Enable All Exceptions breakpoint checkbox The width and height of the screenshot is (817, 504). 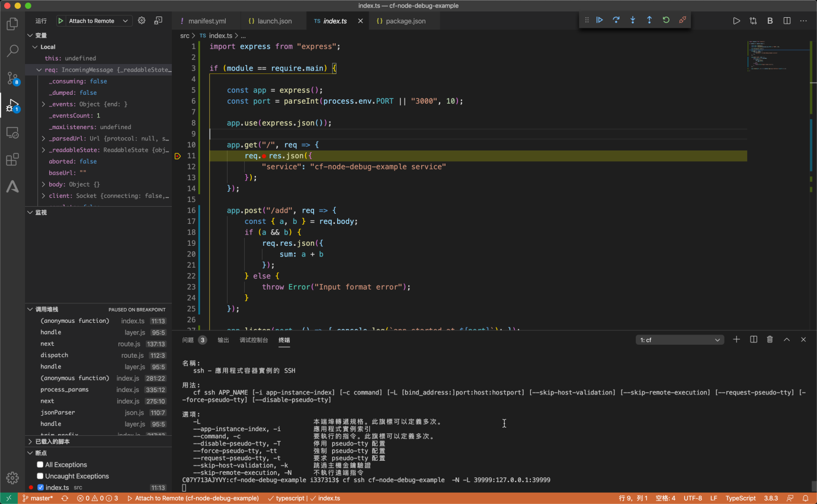(40, 465)
